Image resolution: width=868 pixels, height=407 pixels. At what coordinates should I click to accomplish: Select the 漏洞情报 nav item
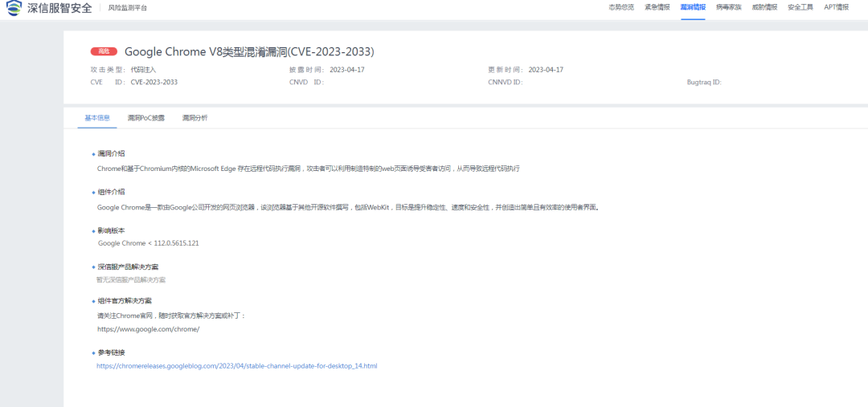693,8
